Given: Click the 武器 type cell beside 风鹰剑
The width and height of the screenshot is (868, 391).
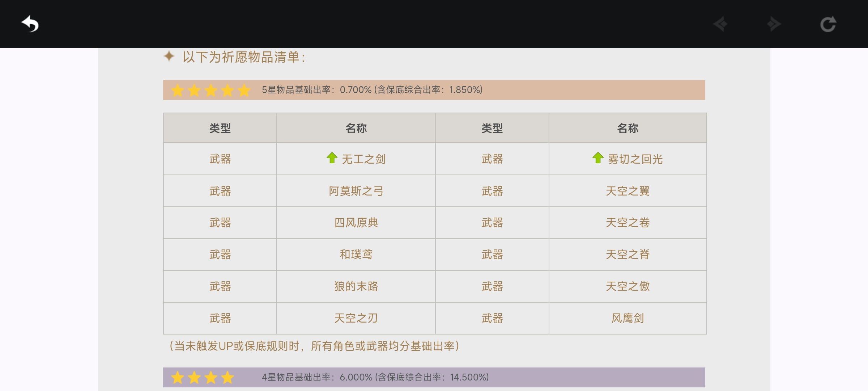Looking at the screenshot, I should pos(492,318).
